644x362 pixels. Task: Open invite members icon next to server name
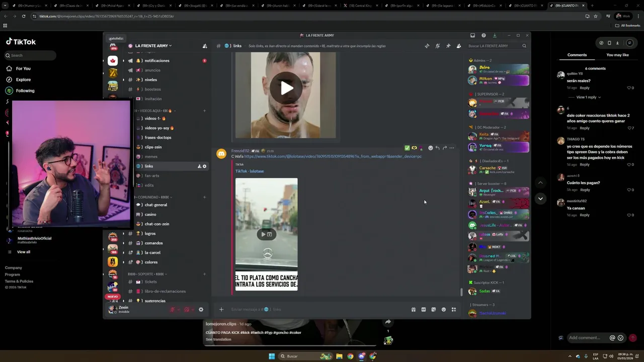205,46
